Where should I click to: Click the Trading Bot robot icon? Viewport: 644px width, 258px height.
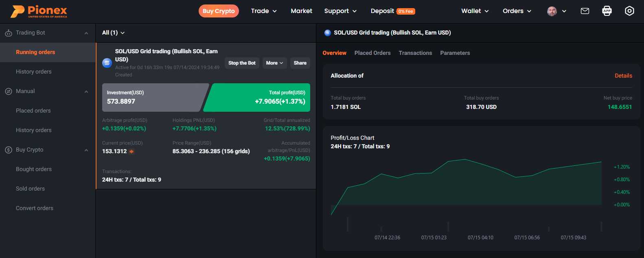point(9,33)
